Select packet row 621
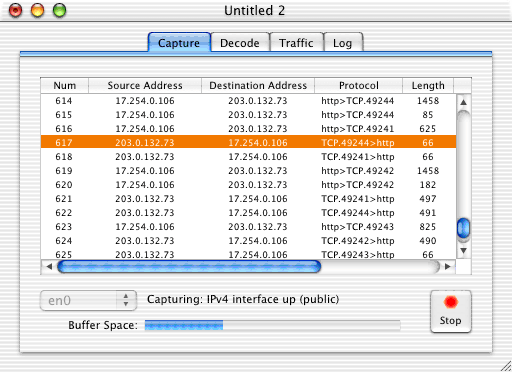This screenshot has width=512, height=372. 248,199
